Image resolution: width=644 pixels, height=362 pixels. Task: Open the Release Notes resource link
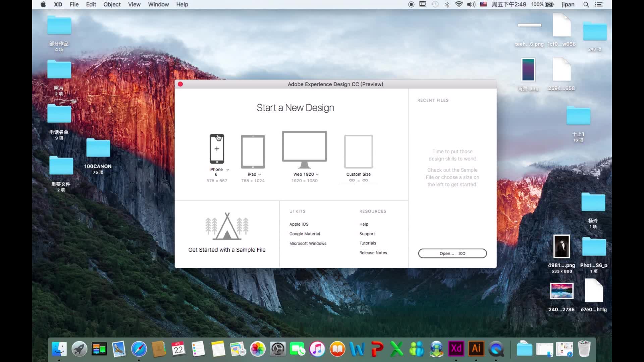(x=373, y=253)
